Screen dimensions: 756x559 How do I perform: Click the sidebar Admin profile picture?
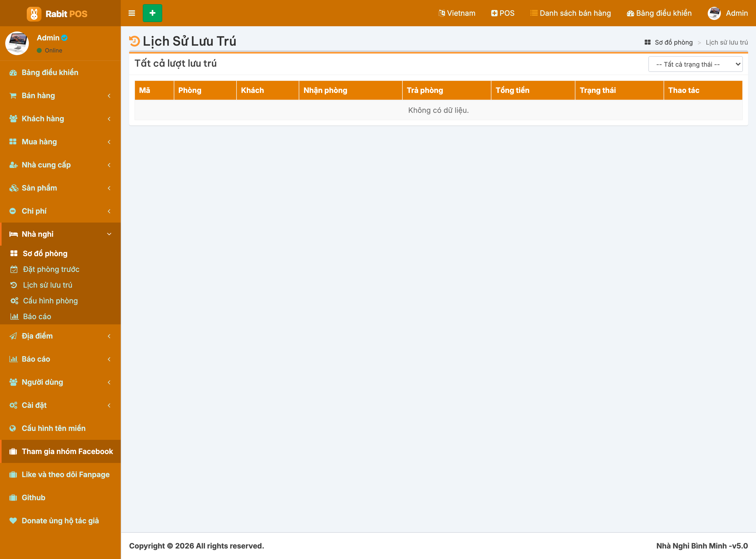coord(17,43)
